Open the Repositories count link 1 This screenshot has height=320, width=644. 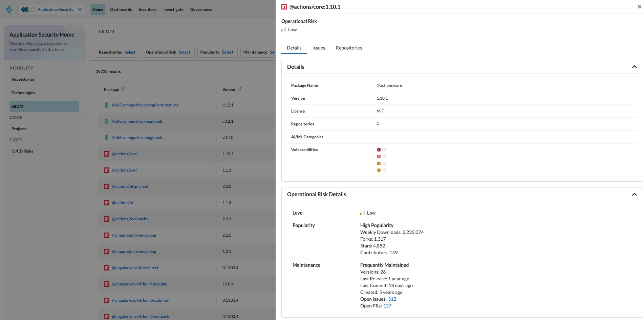coord(378,123)
